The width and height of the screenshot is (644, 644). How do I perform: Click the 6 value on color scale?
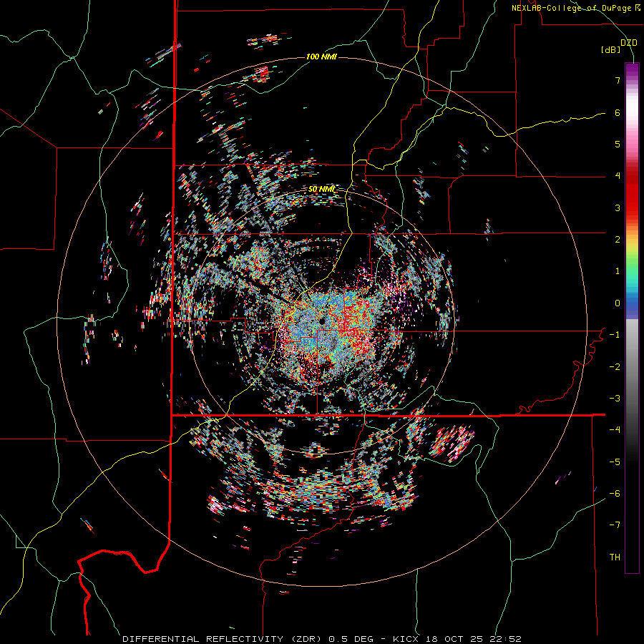coord(618,112)
